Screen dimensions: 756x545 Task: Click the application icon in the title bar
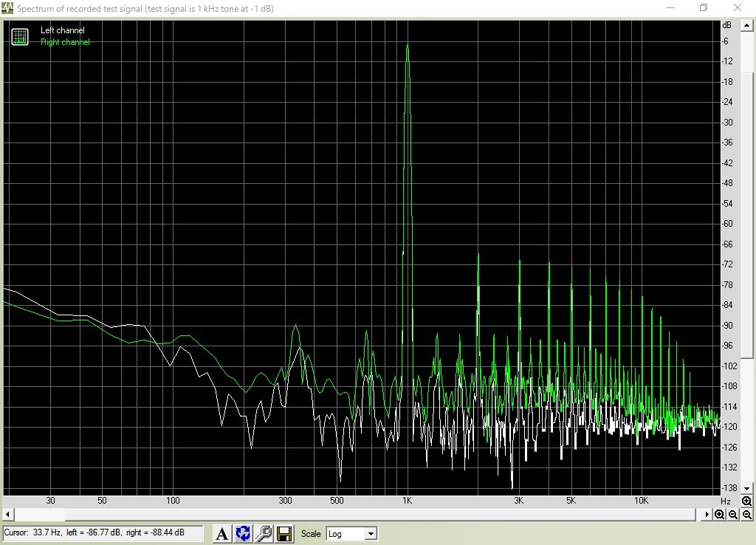[7, 8]
